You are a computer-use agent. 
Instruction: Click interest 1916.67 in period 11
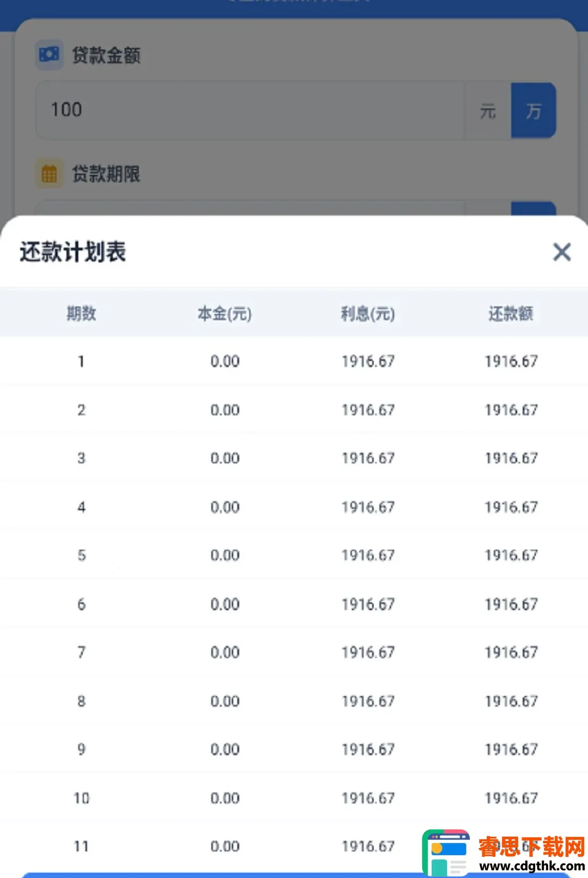(368, 846)
